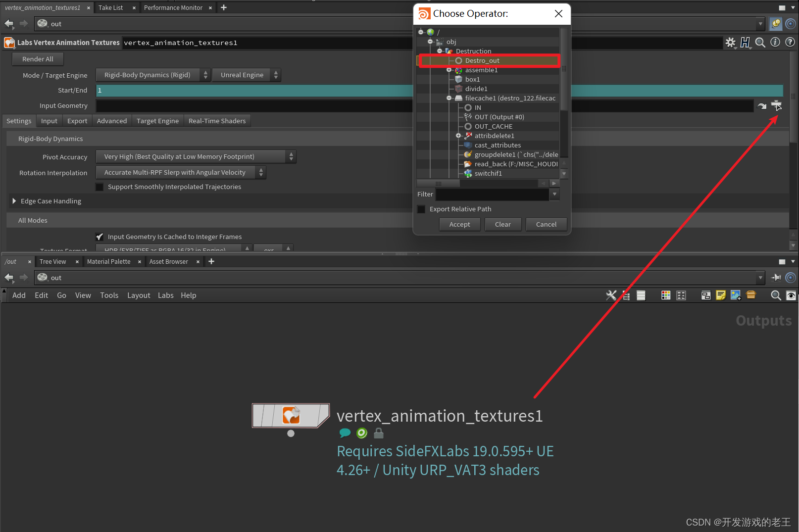Open node help question mark icon
The height and width of the screenshot is (532, 799).
790,43
